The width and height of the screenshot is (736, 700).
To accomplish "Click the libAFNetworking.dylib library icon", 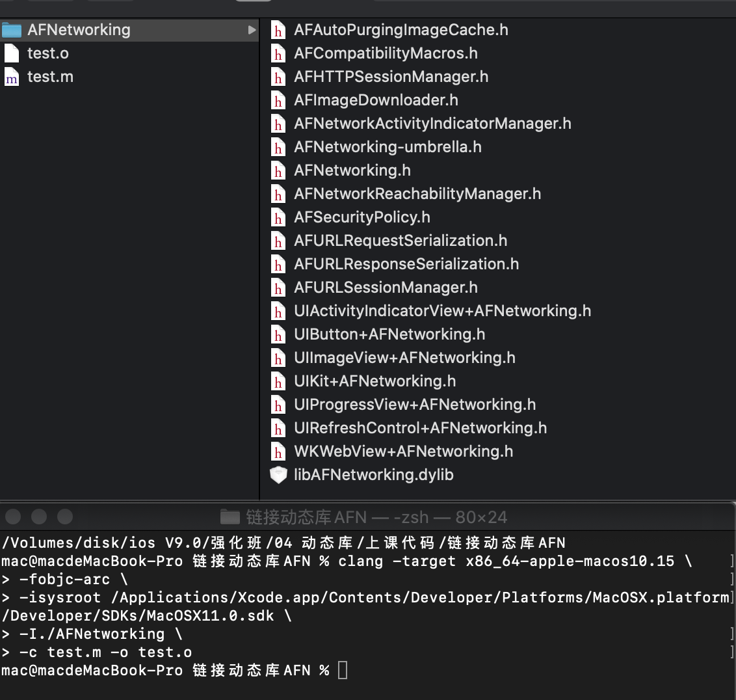I will click(x=278, y=475).
